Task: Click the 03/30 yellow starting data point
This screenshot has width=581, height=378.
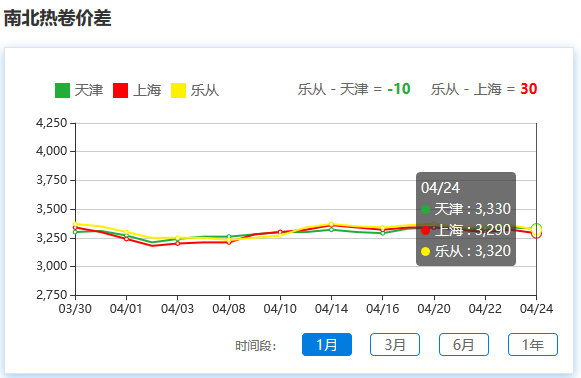Action: pyautogui.click(x=75, y=224)
